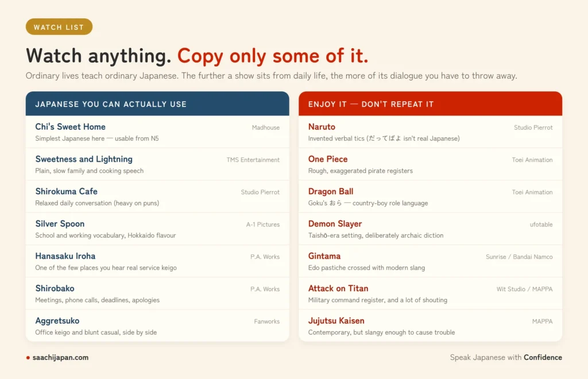The width and height of the screenshot is (588, 379).
Task: Select the Gintama title
Action: coord(324,256)
